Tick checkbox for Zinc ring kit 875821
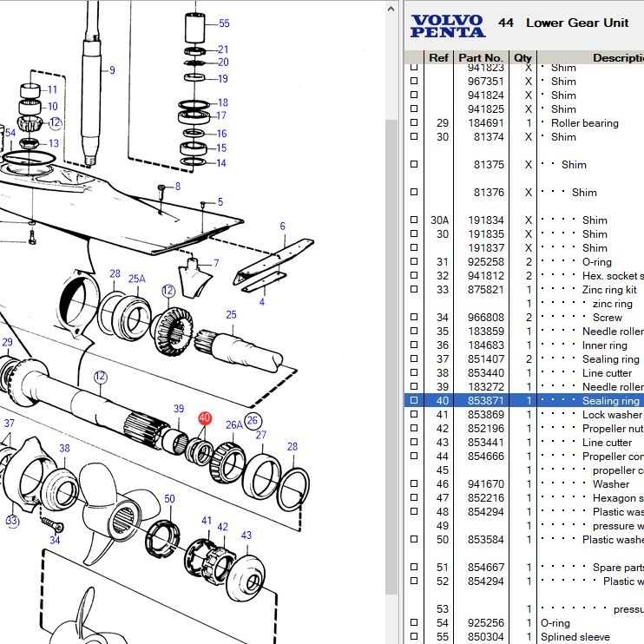The image size is (644, 644). (414, 290)
